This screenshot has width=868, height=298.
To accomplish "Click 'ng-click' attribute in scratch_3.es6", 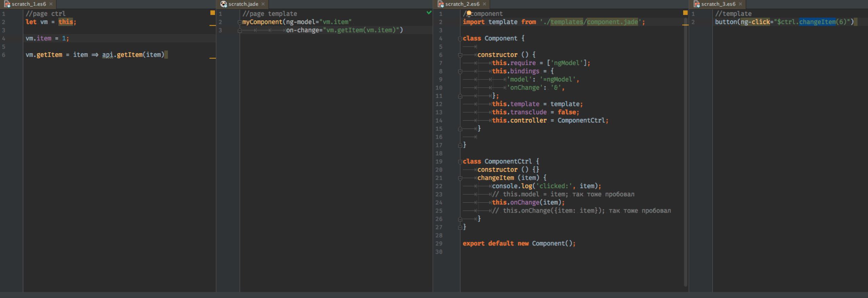I will (x=755, y=22).
